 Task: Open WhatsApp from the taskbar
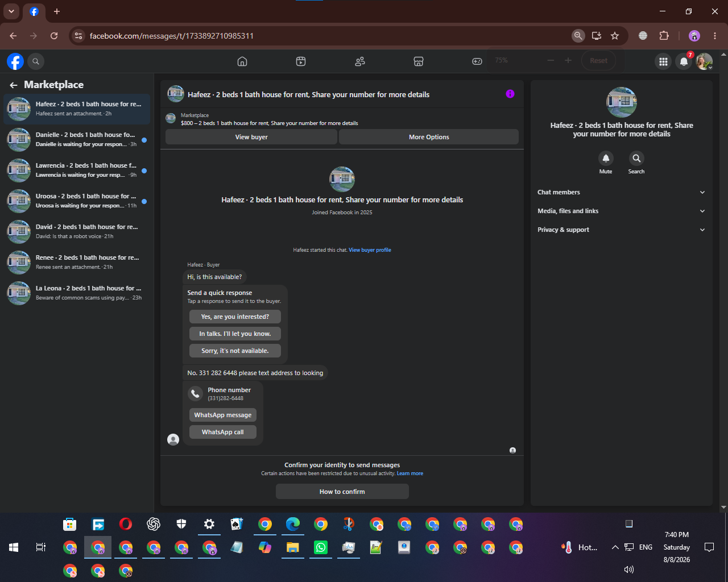coord(321,547)
